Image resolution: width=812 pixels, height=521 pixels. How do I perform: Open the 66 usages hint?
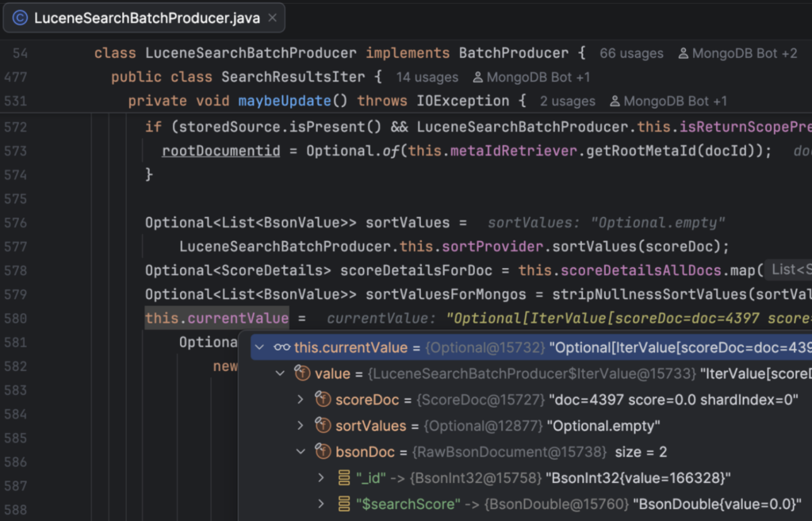coord(631,53)
